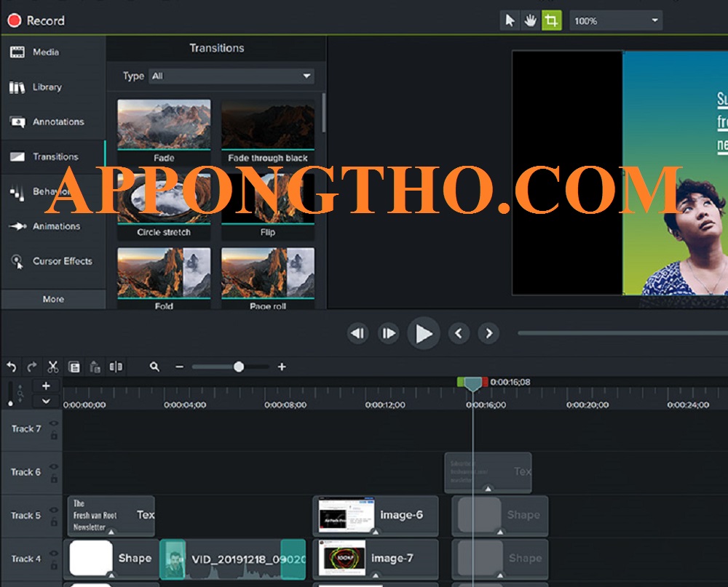Select the white Shape clip on Track 4
The height and width of the screenshot is (587, 728).
(x=111, y=559)
